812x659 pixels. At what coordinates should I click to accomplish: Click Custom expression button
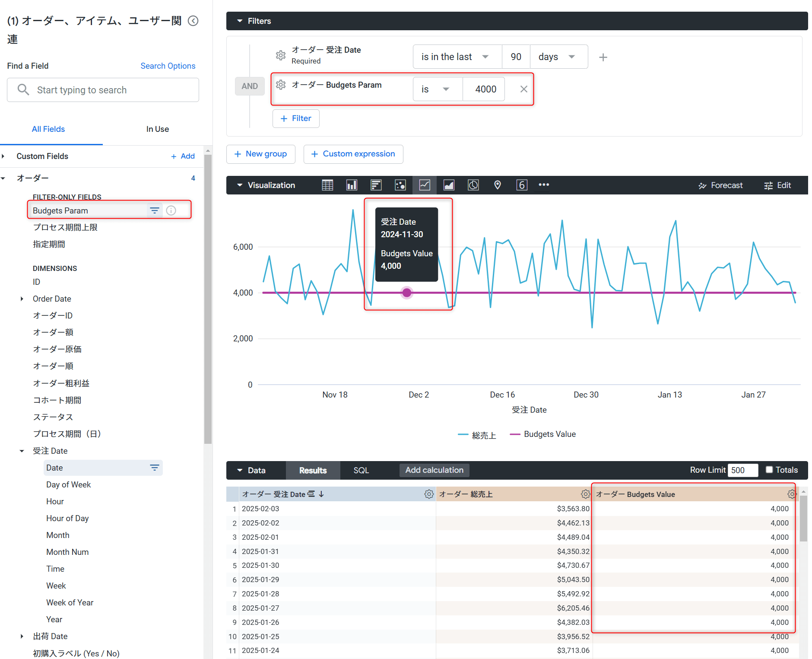pos(353,154)
